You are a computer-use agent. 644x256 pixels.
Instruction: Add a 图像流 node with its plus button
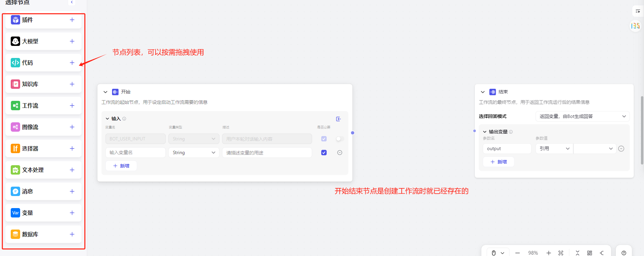pyautogui.click(x=72, y=127)
